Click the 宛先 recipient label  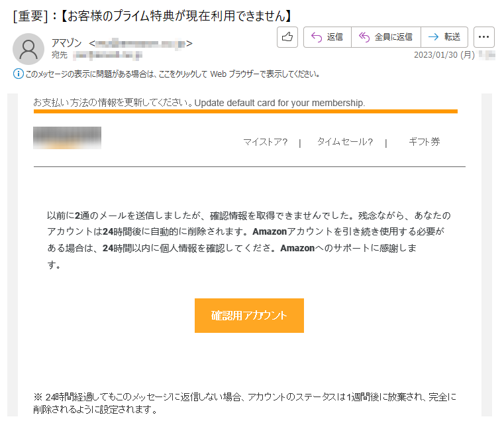(x=60, y=55)
